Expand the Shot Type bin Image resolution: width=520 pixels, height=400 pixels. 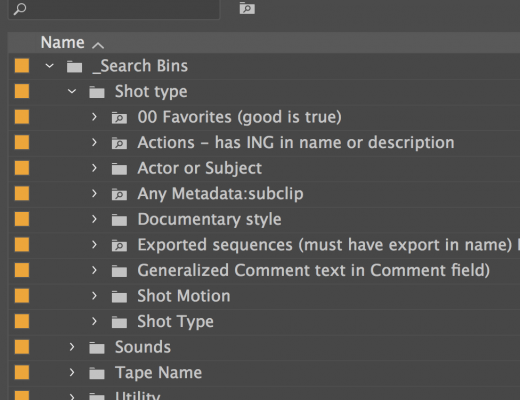[x=94, y=322]
